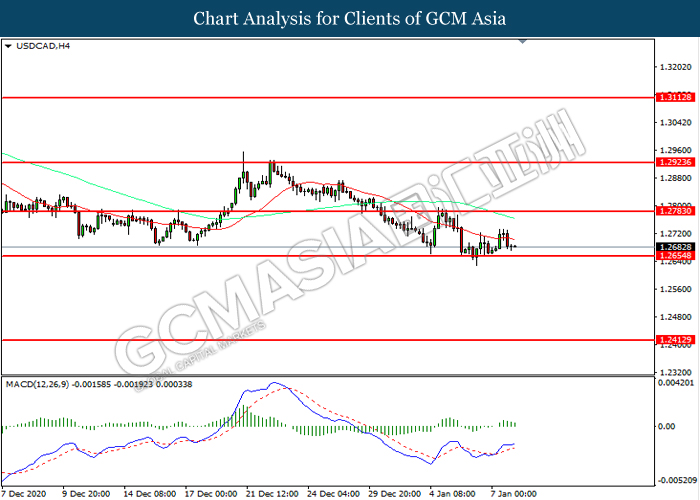Screen dimensions: 700x500
Task: Click the triangle arrow beside USDCAD,H4
Action: coord(8,46)
